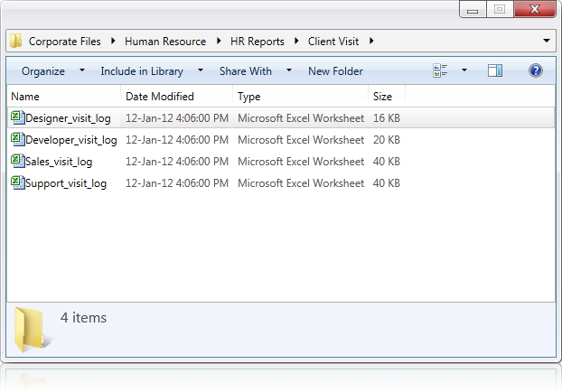This screenshot has width=562, height=392.
Task: Select the Sales_visit_log Excel file icon
Action: click(x=17, y=161)
